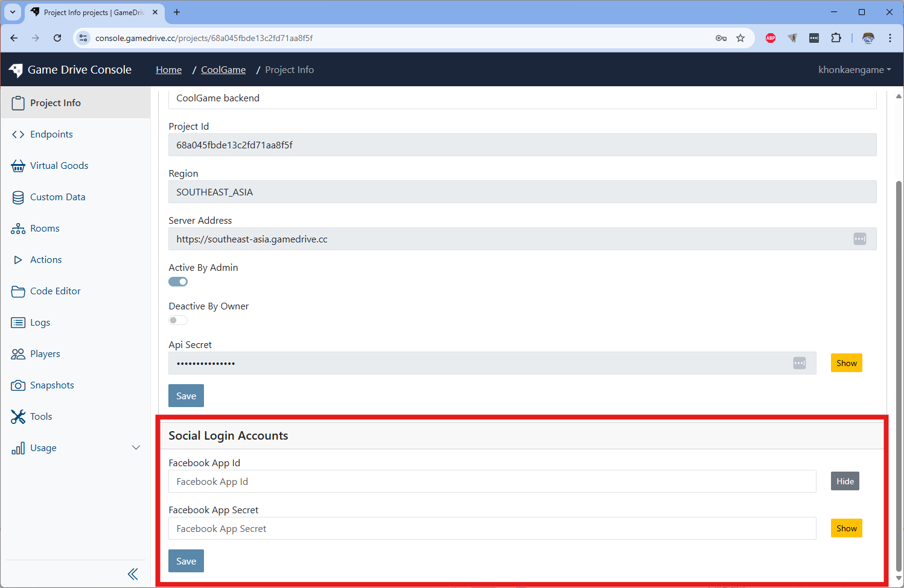Follow the CoolGame breadcrumb link
The image size is (904, 588).
pos(223,70)
